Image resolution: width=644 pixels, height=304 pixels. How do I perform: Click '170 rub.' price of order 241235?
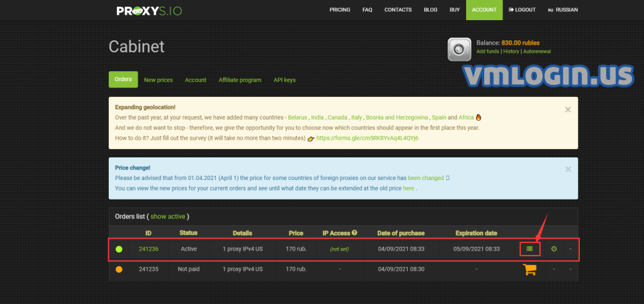[x=296, y=269]
